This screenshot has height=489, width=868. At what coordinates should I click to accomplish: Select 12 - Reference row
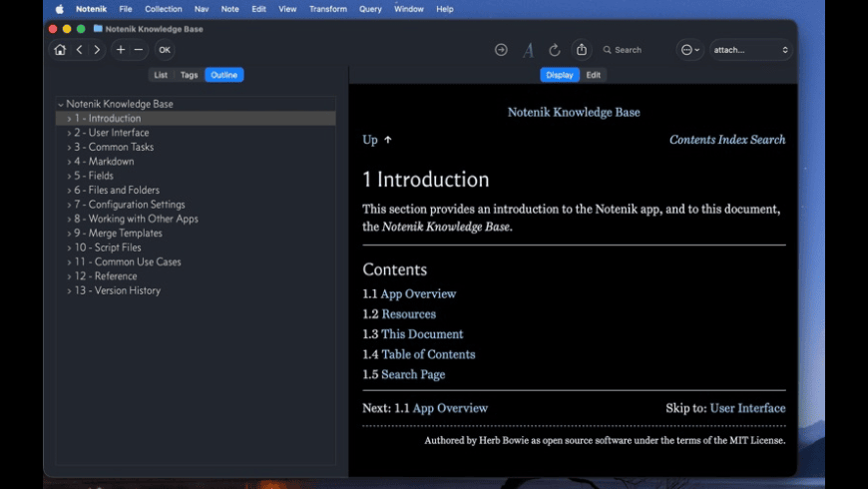pos(196,276)
